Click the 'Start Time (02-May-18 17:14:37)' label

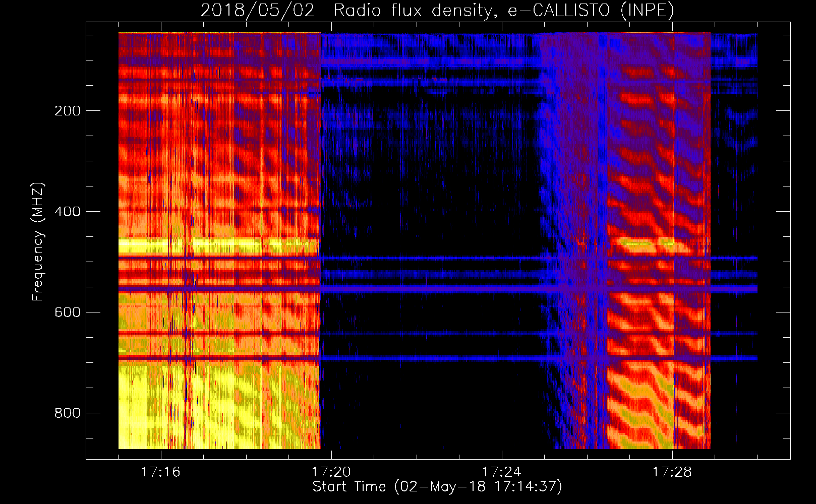[437, 487]
